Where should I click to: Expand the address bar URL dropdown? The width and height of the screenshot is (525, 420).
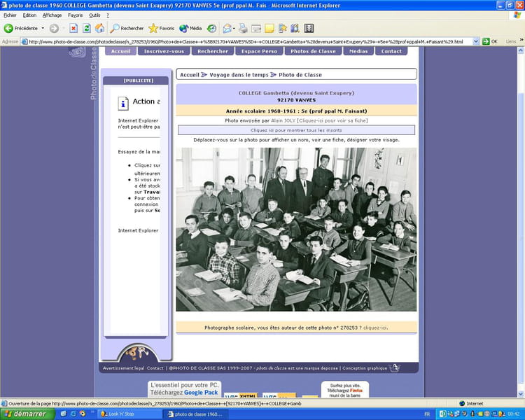pyautogui.click(x=476, y=41)
